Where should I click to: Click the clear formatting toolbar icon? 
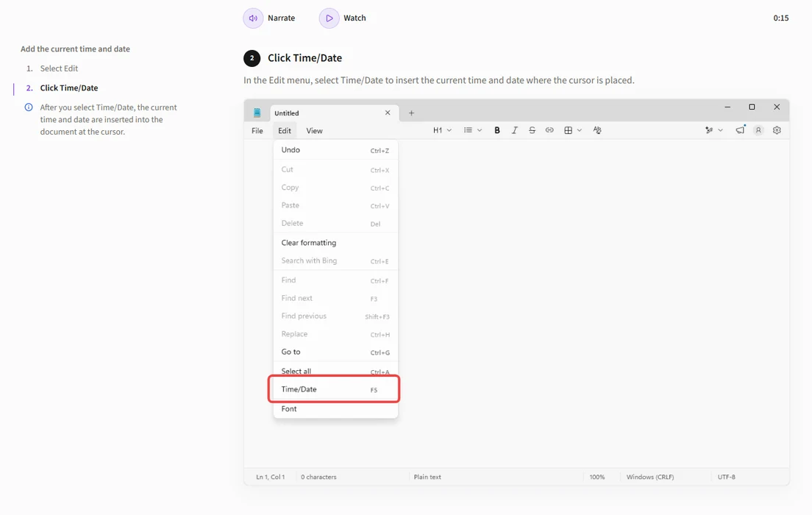(x=597, y=130)
